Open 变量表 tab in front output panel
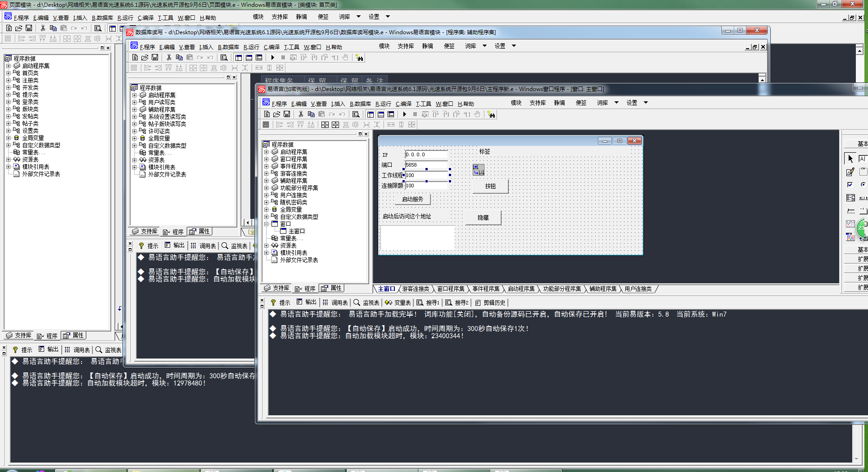Viewport: 868px width, 472px height. tap(398, 303)
